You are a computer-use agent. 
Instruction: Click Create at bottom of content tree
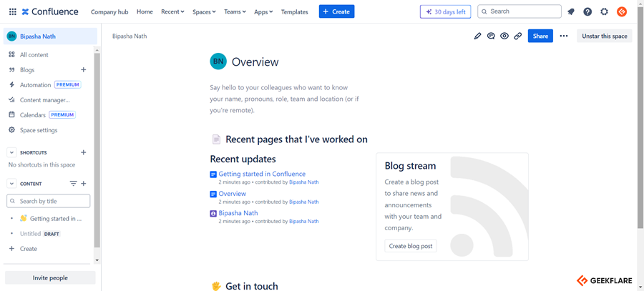29,249
